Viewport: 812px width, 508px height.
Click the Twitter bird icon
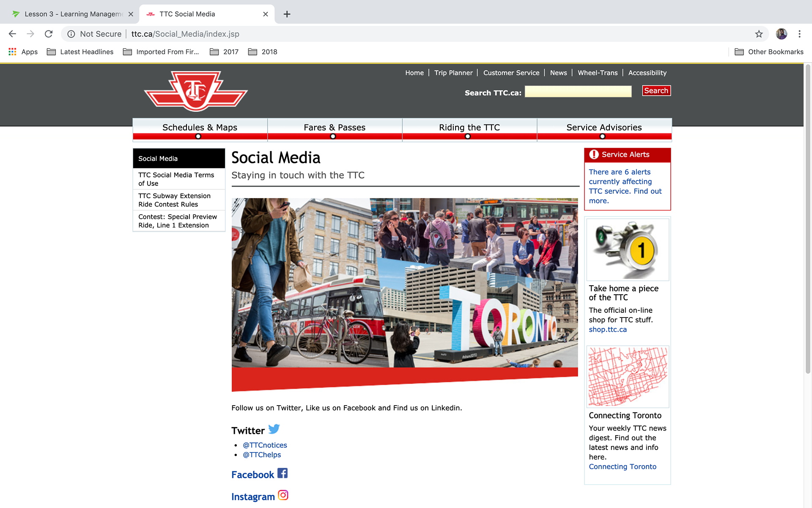274,429
